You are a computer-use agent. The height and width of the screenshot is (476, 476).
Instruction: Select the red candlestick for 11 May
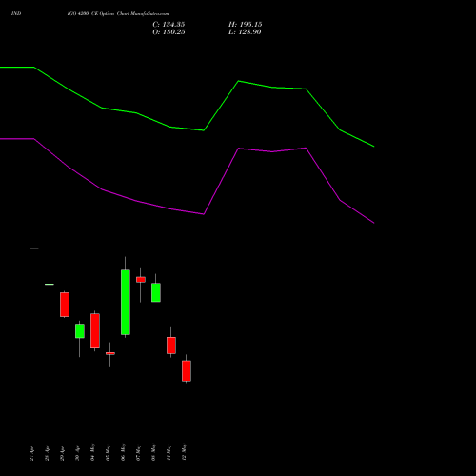(x=171, y=346)
